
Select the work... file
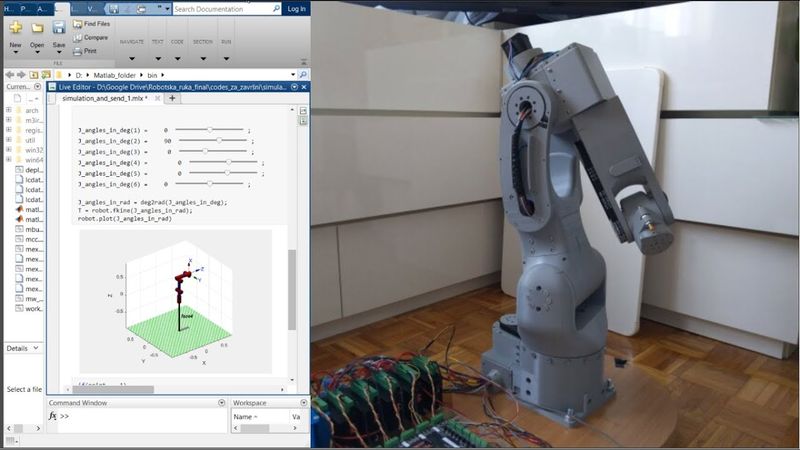pyautogui.click(x=29, y=309)
